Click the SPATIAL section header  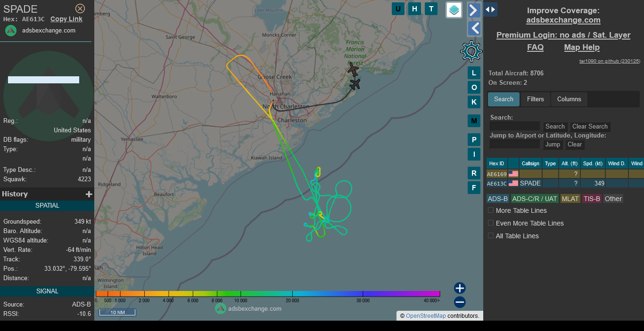coord(47,205)
